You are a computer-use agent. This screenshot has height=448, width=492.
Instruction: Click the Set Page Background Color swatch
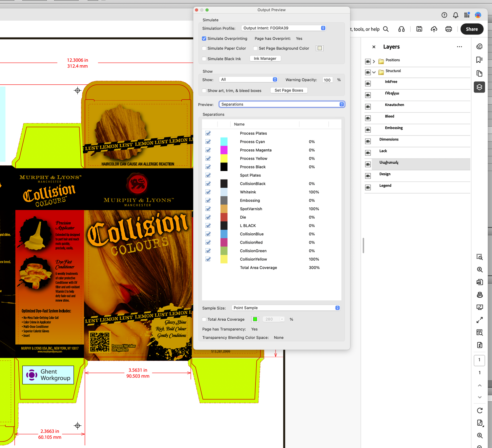(x=319, y=48)
